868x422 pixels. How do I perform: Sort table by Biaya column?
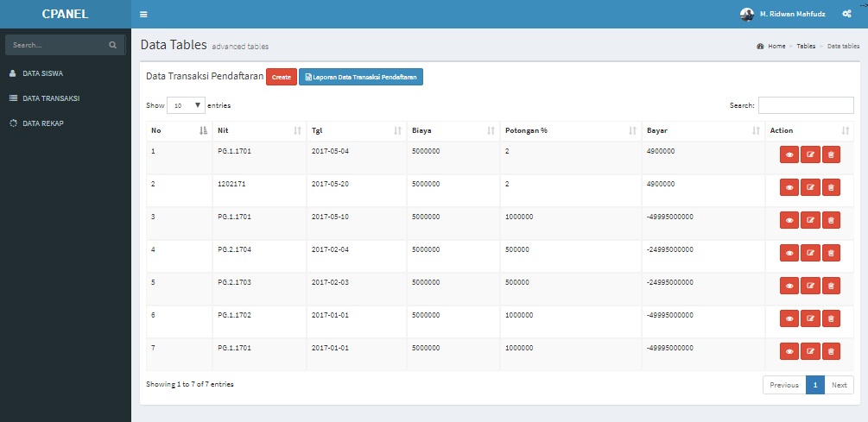tap(453, 130)
